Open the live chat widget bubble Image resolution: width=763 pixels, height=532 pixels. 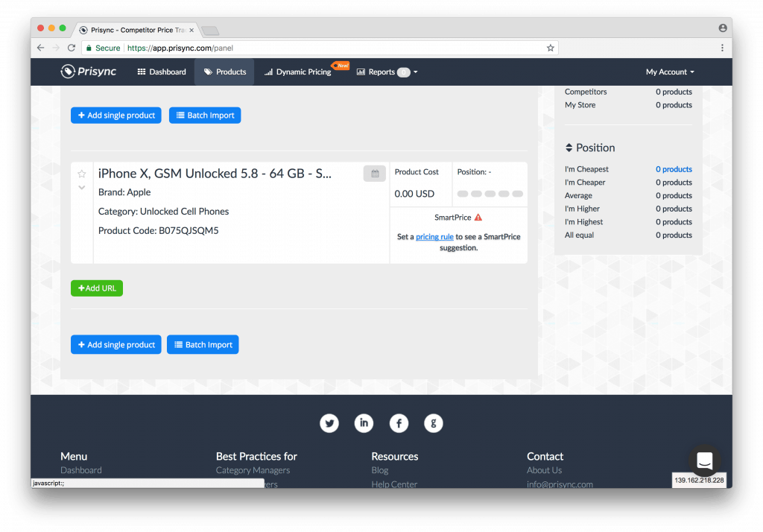click(x=705, y=460)
